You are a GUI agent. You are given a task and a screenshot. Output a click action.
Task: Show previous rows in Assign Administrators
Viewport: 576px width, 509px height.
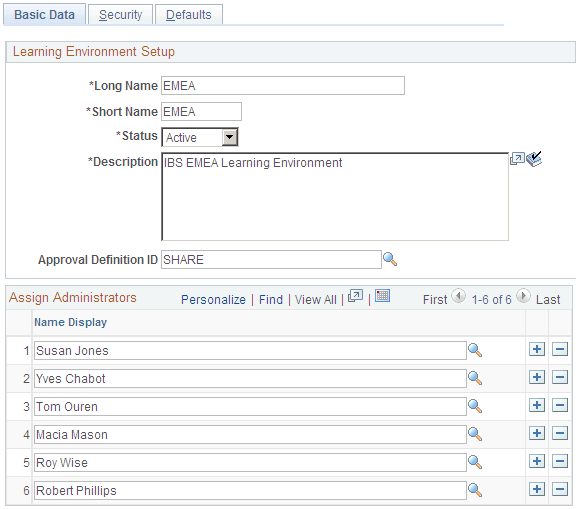[x=458, y=296]
